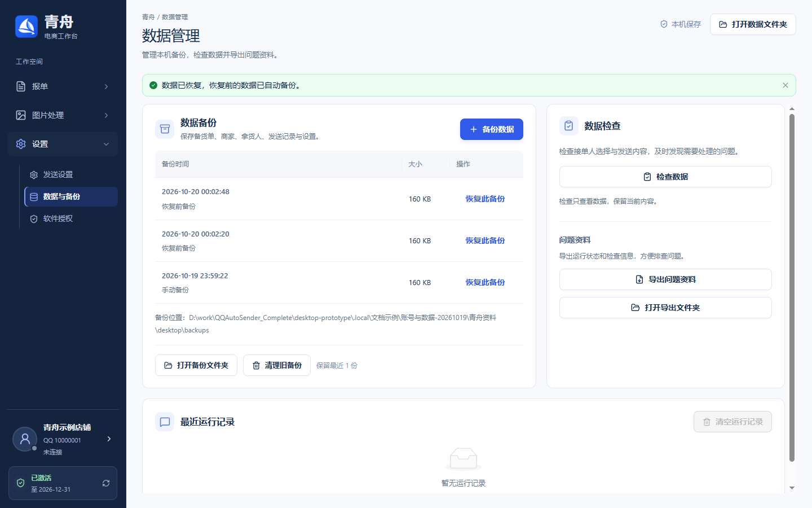Screen dimensions: 812x508
Task: Click the 打开数据文件夹 button
Action: pyautogui.click(x=753, y=24)
